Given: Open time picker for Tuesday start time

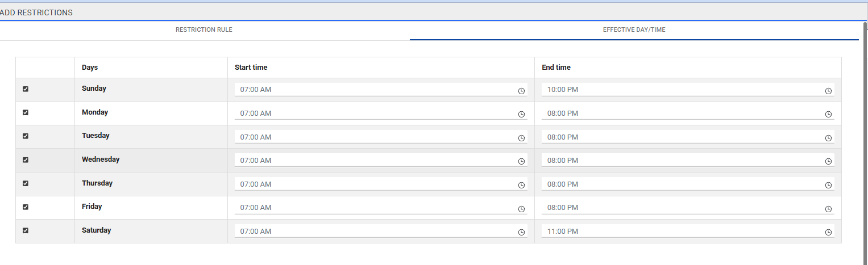Looking at the screenshot, I should click(x=521, y=138).
